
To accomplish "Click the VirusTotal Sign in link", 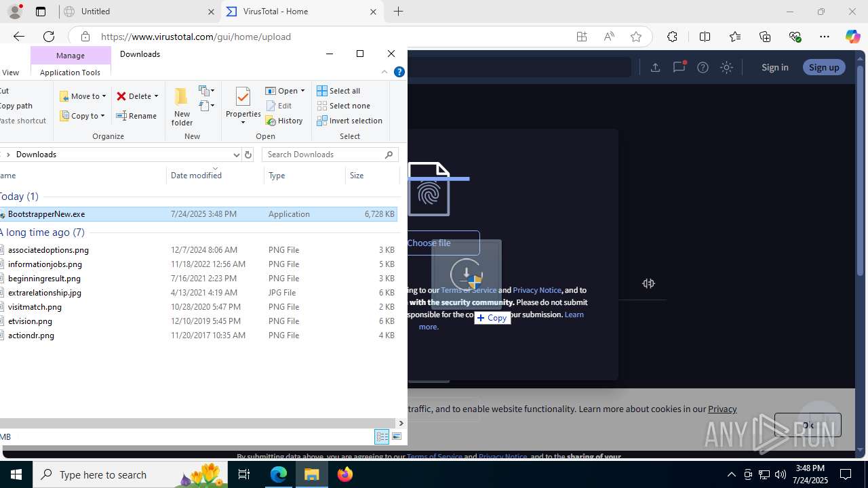I will 774,67.
